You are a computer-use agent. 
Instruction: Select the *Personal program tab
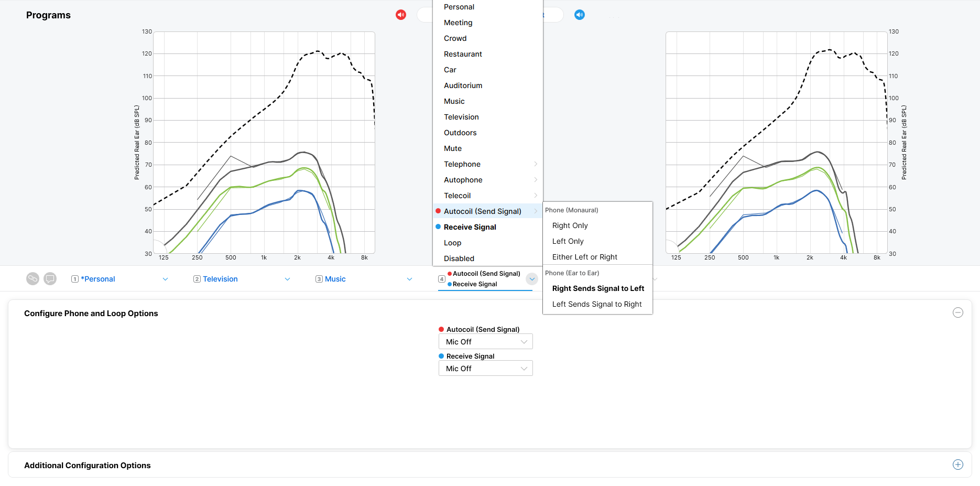point(97,279)
